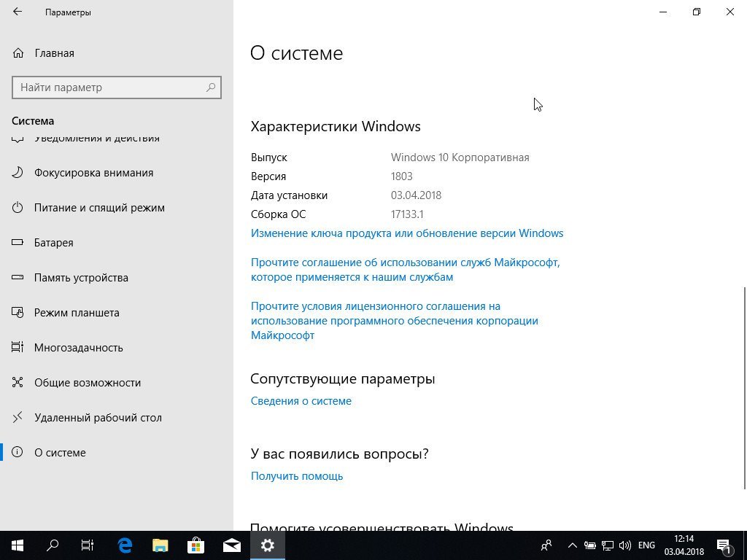Click the Сведения о системе link
747x560 pixels.
(x=301, y=401)
